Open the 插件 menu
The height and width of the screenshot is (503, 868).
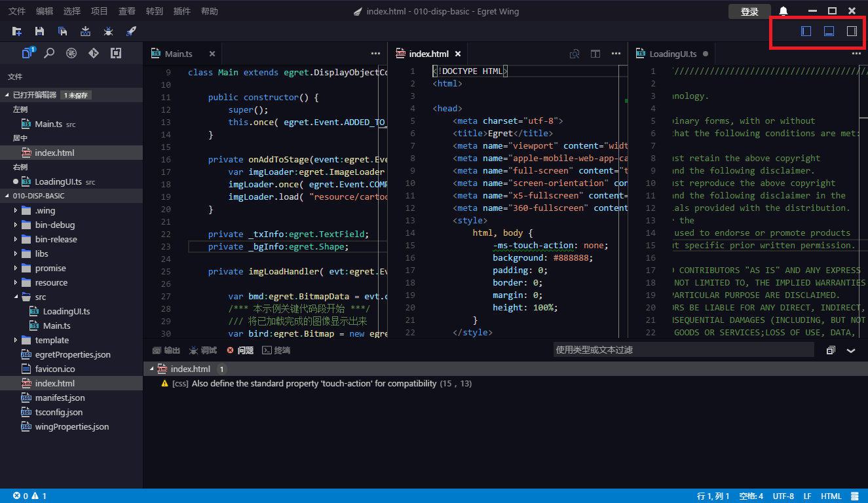[x=182, y=11]
